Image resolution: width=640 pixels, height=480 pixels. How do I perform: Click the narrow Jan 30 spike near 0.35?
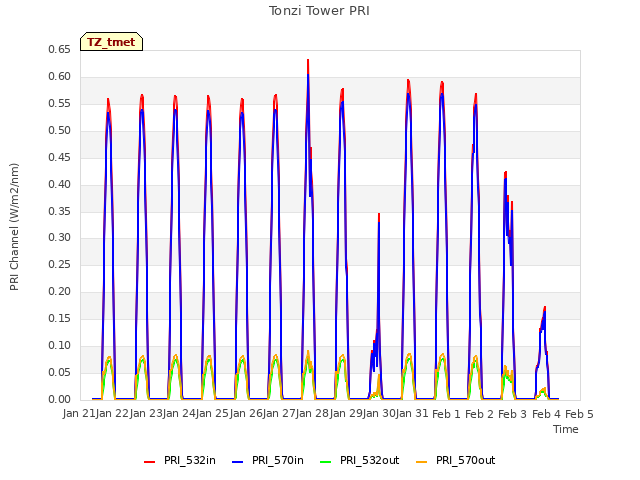[379, 216]
